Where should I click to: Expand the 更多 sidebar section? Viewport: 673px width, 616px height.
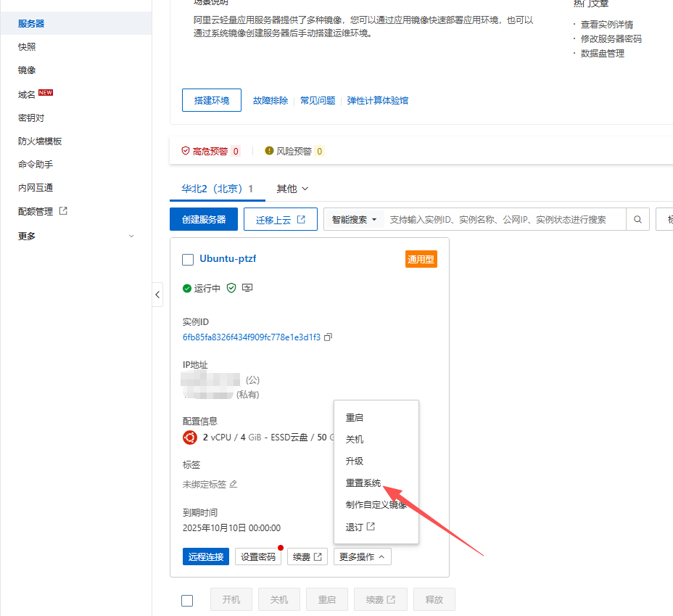click(x=75, y=236)
